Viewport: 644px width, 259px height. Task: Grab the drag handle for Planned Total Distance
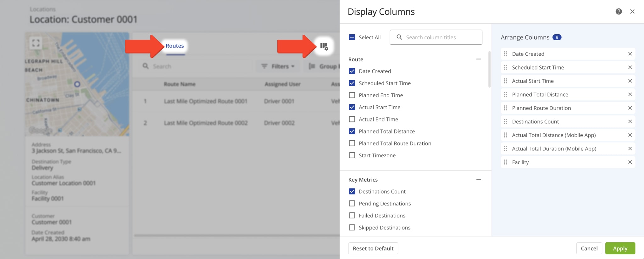point(505,94)
